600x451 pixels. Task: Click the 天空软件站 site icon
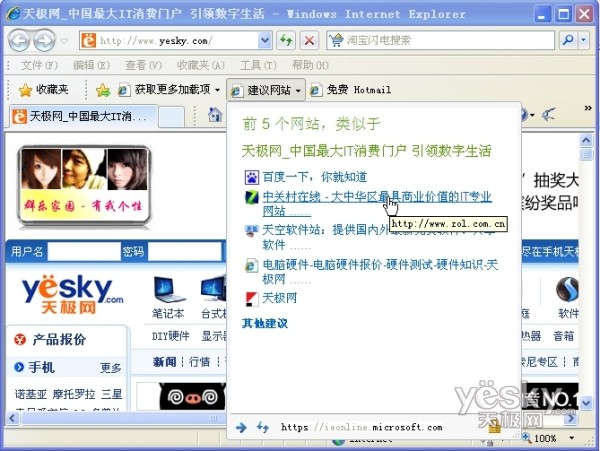click(x=252, y=231)
